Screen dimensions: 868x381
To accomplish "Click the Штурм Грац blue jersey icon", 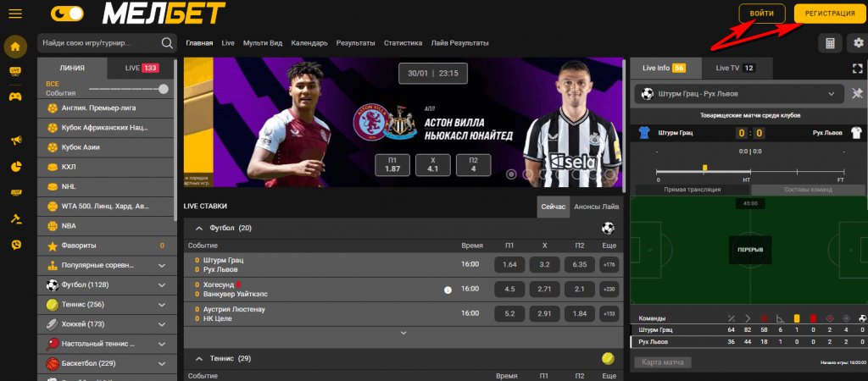I will [643, 133].
